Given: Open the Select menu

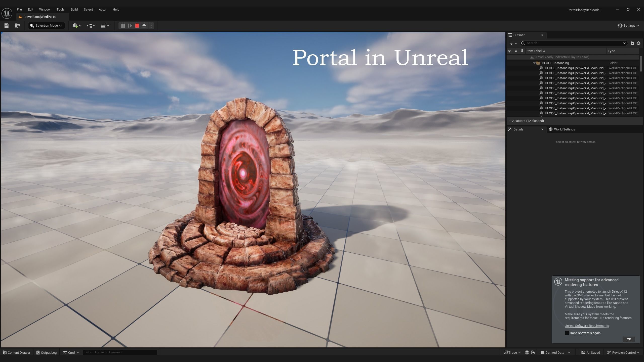Looking at the screenshot, I should pyautogui.click(x=88, y=10).
